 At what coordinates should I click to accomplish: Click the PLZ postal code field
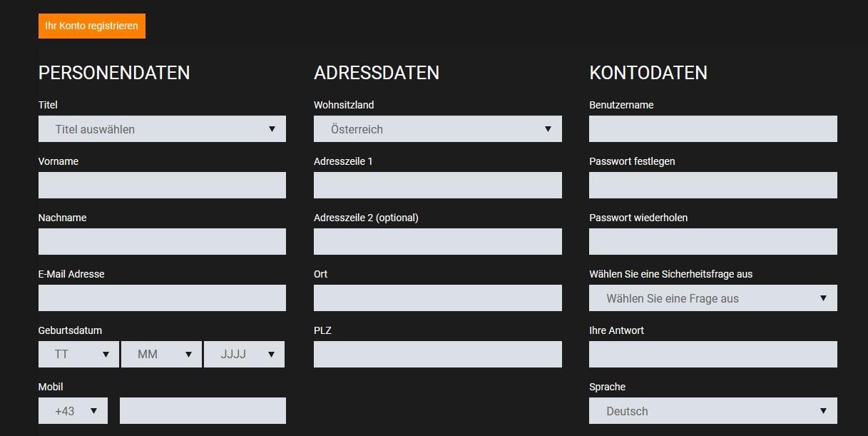pos(438,355)
